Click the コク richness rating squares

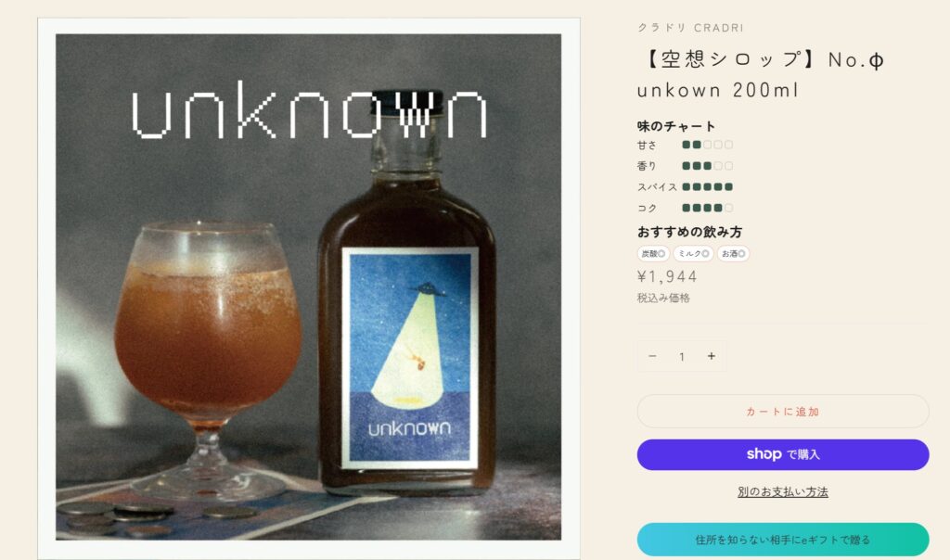pos(708,208)
